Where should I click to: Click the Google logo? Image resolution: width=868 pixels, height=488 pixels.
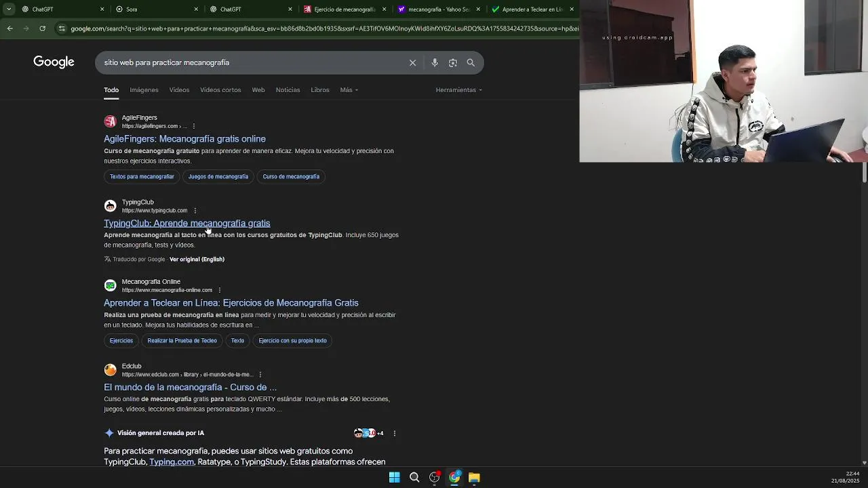click(x=54, y=62)
